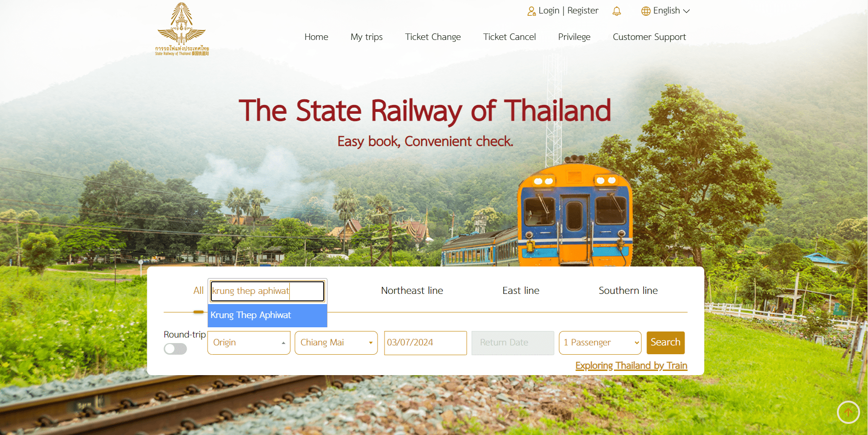Click the State Railway of Thailand logo
The width and height of the screenshot is (868, 435).
pyautogui.click(x=182, y=29)
